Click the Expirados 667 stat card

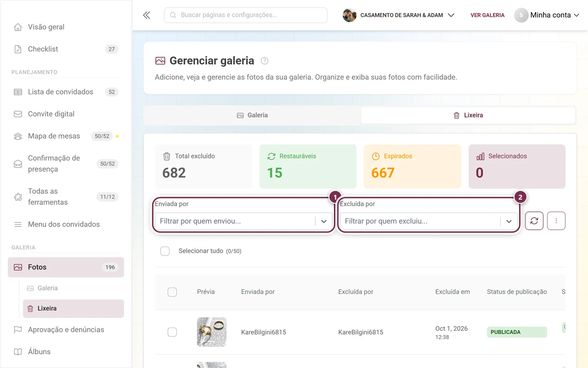tap(412, 166)
